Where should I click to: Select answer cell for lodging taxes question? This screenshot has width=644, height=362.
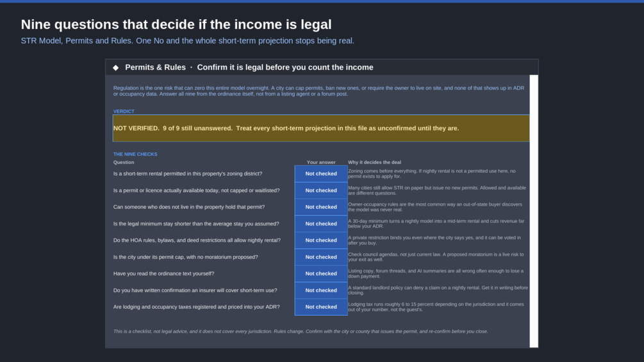coord(321,307)
